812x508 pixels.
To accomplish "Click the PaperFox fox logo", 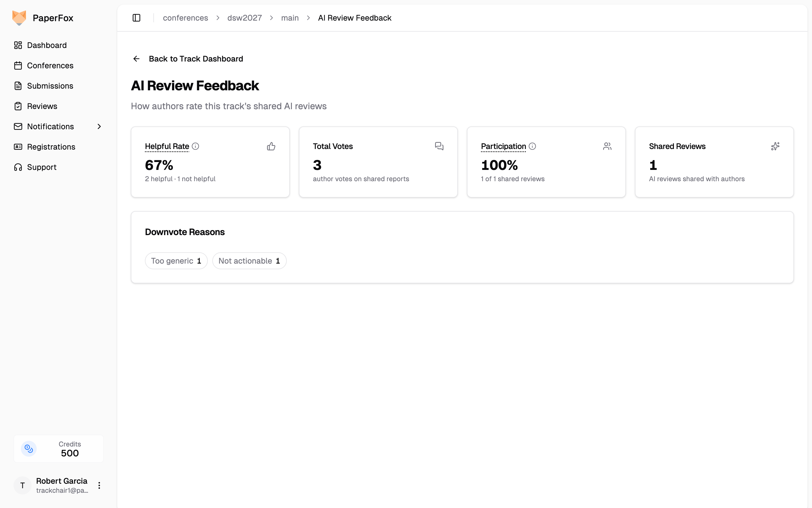I will point(19,18).
